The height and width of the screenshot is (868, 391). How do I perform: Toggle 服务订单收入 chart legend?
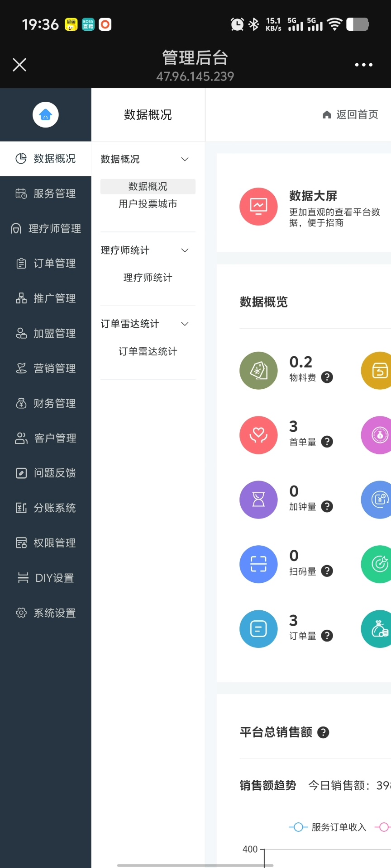pyautogui.click(x=328, y=827)
